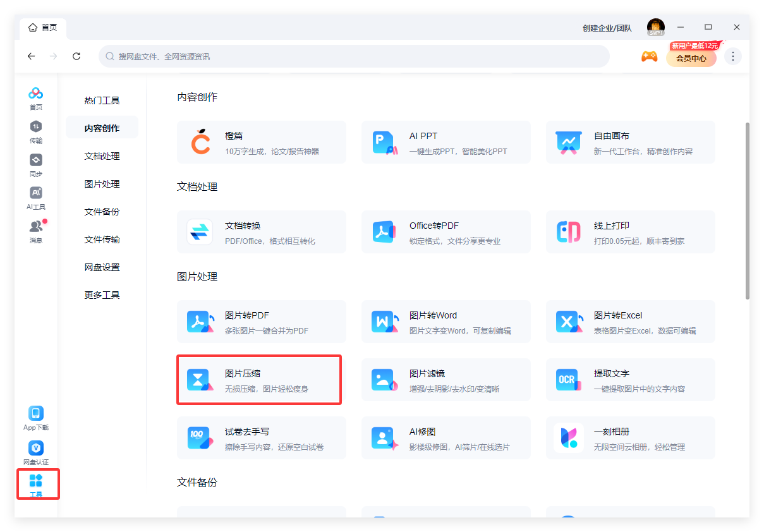Screen dimensions: 764x532
Task: Click 一键提取图片中的文字内容 description
Action: coord(640,389)
